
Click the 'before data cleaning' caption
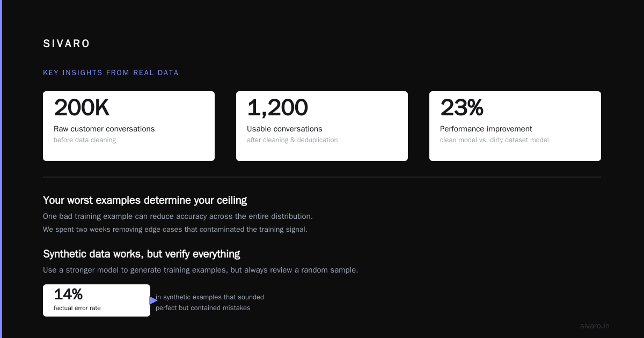click(x=85, y=140)
